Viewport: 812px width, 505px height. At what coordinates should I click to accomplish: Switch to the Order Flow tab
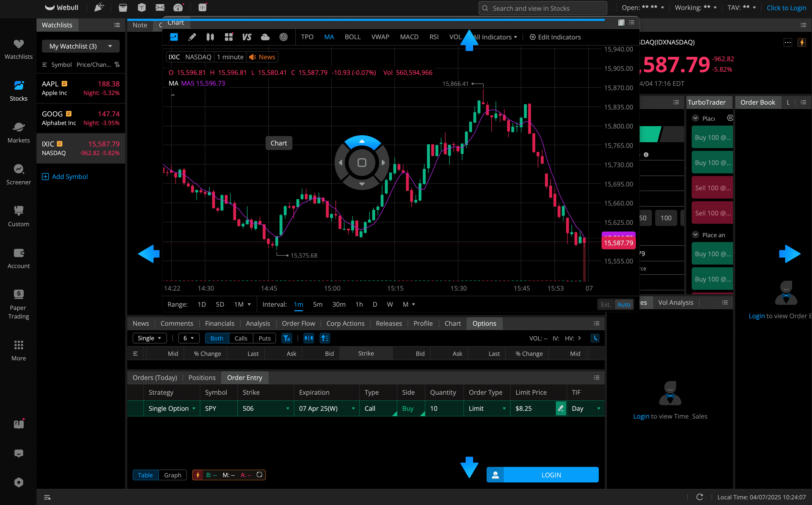pyautogui.click(x=298, y=323)
